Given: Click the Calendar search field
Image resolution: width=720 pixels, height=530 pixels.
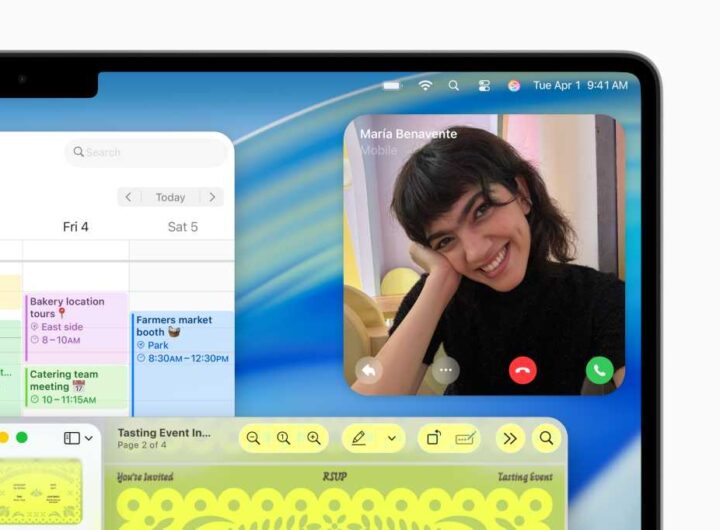Looking at the screenshot, I should pyautogui.click(x=147, y=152).
